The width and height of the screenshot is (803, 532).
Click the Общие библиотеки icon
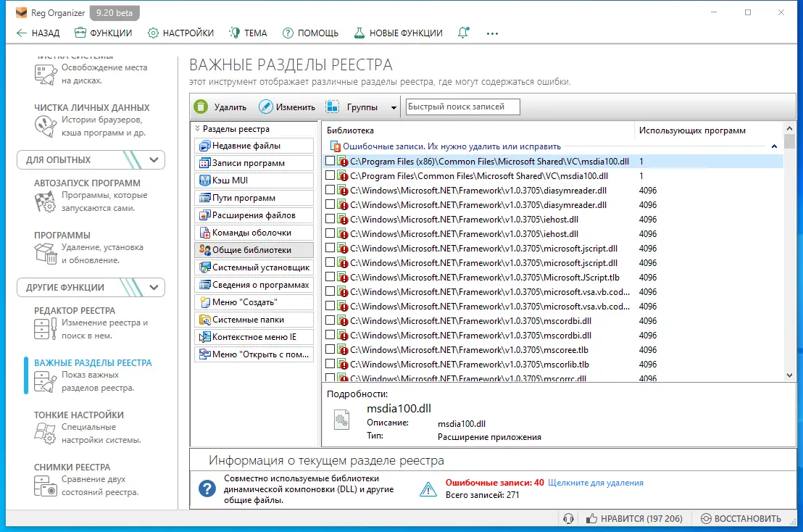(x=205, y=250)
